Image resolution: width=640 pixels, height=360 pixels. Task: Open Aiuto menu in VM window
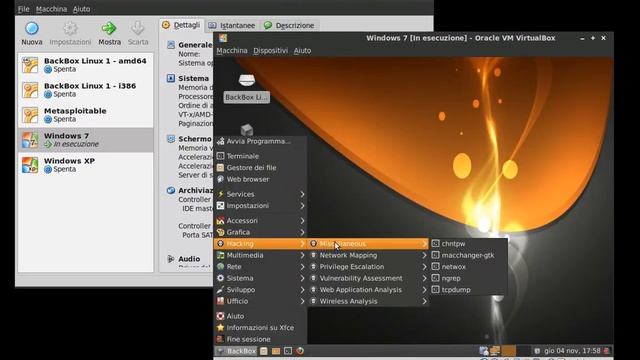pyautogui.click(x=302, y=51)
